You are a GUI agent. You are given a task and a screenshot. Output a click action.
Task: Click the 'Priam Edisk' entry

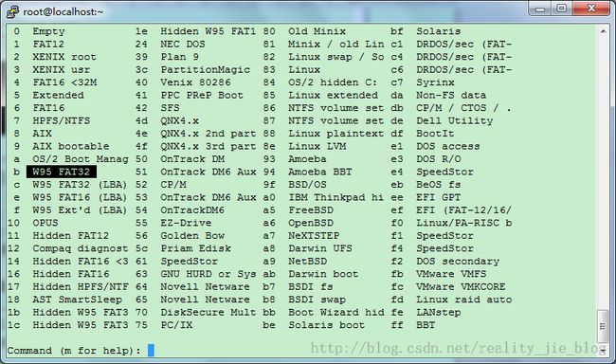pyautogui.click(x=195, y=248)
